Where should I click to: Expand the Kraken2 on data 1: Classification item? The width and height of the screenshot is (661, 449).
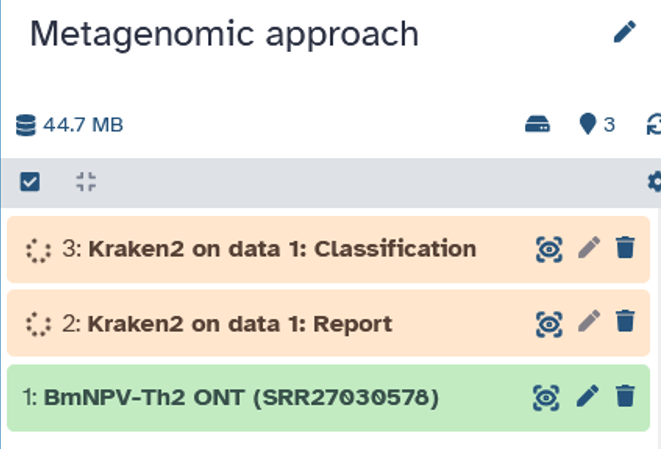coord(269,249)
